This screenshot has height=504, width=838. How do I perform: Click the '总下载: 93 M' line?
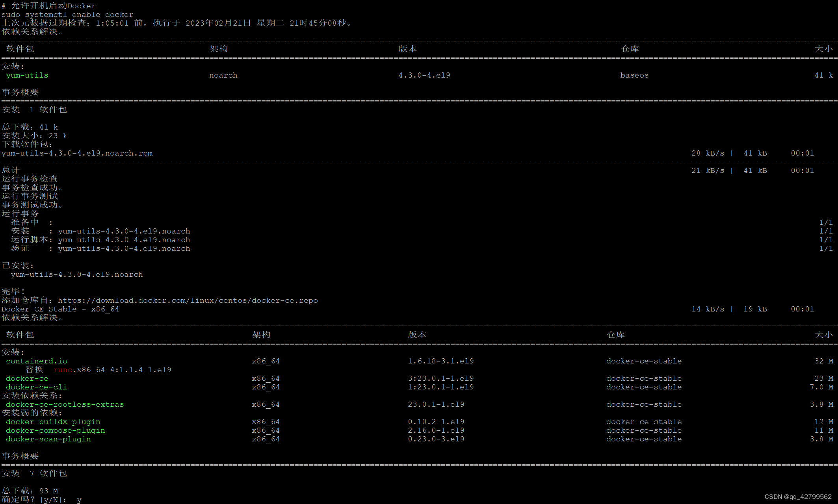click(30, 491)
